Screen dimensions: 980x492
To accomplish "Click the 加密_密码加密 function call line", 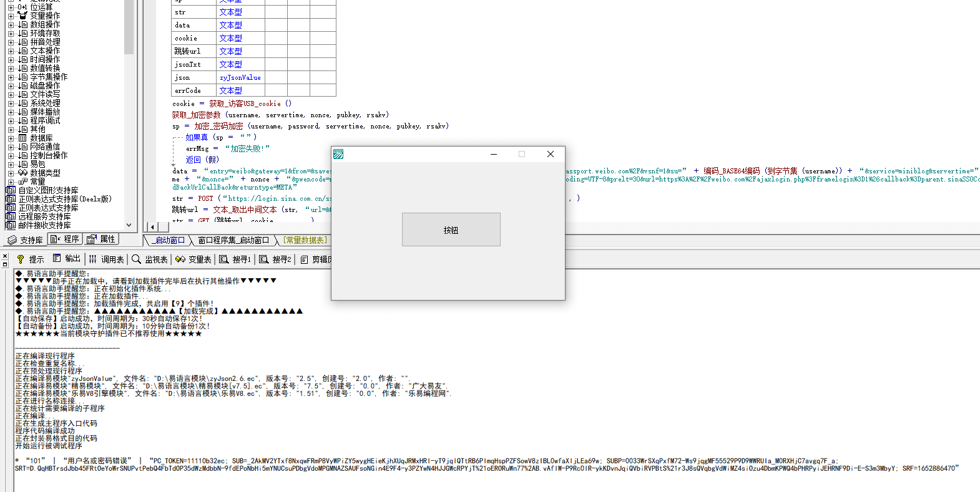I will click(310, 126).
